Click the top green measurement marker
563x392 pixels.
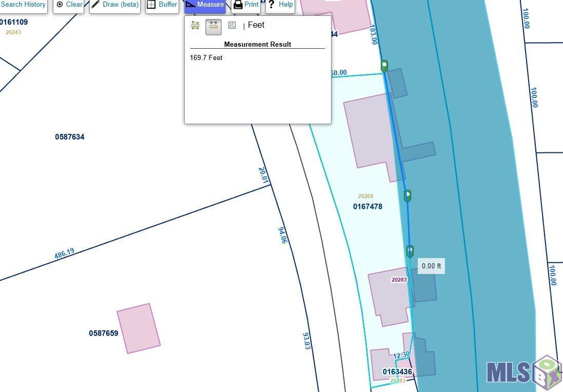pyautogui.click(x=384, y=66)
